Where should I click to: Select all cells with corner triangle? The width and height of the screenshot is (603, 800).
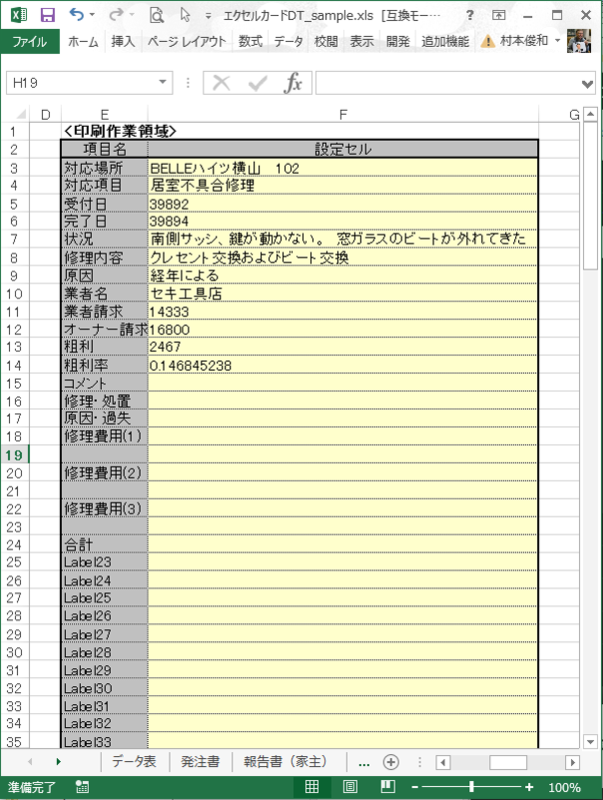(x=19, y=114)
